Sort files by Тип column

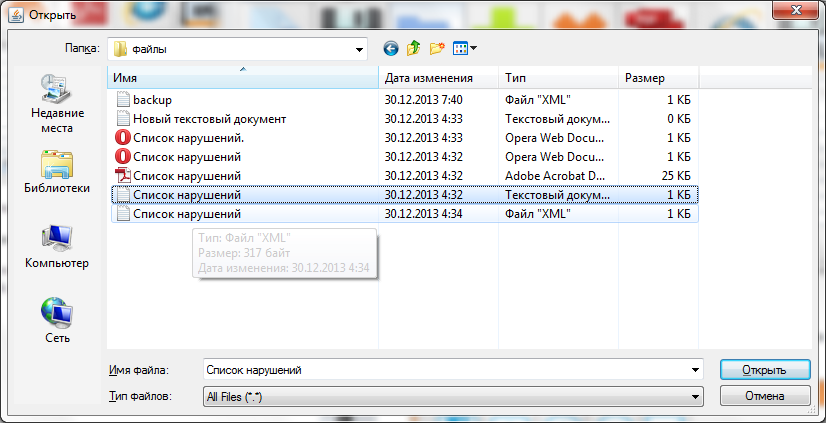tap(558, 78)
